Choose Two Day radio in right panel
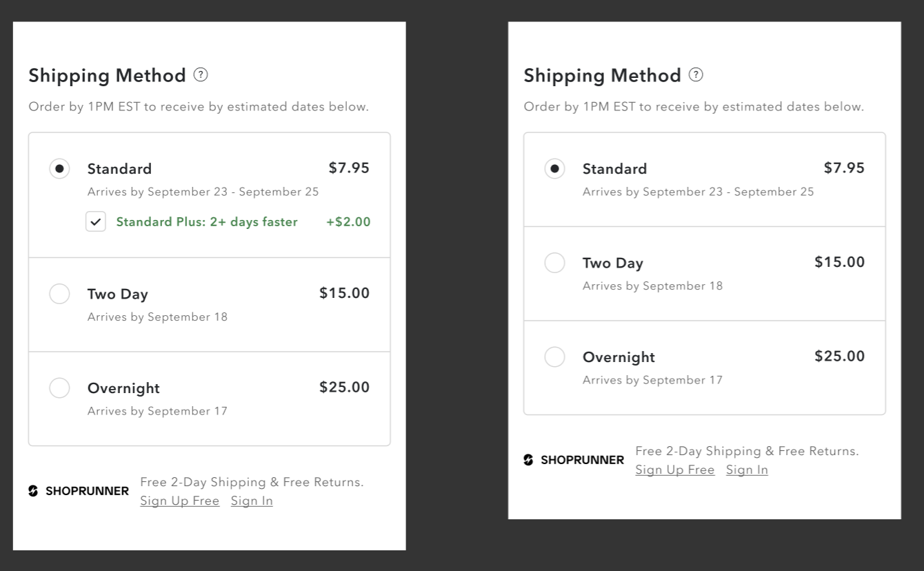 554,263
